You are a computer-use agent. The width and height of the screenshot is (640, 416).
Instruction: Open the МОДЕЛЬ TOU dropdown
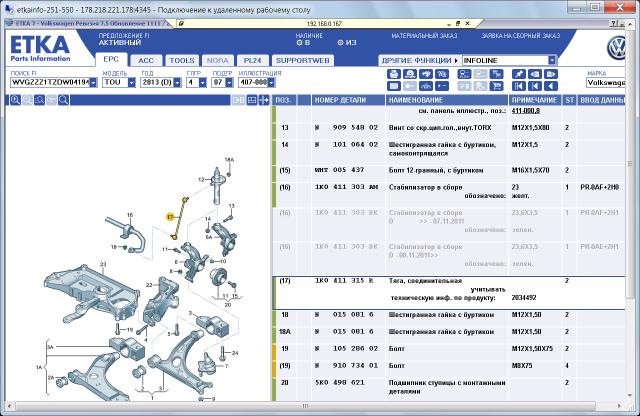(x=131, y=82)
